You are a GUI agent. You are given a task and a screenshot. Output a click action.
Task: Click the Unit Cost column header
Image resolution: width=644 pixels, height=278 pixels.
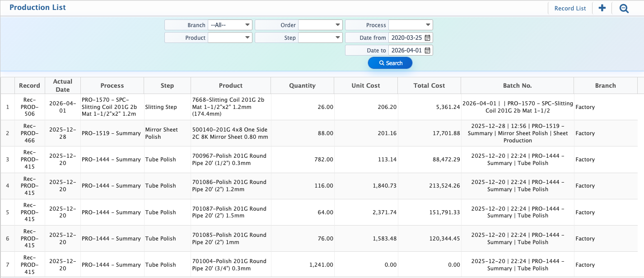pos(366,85)
